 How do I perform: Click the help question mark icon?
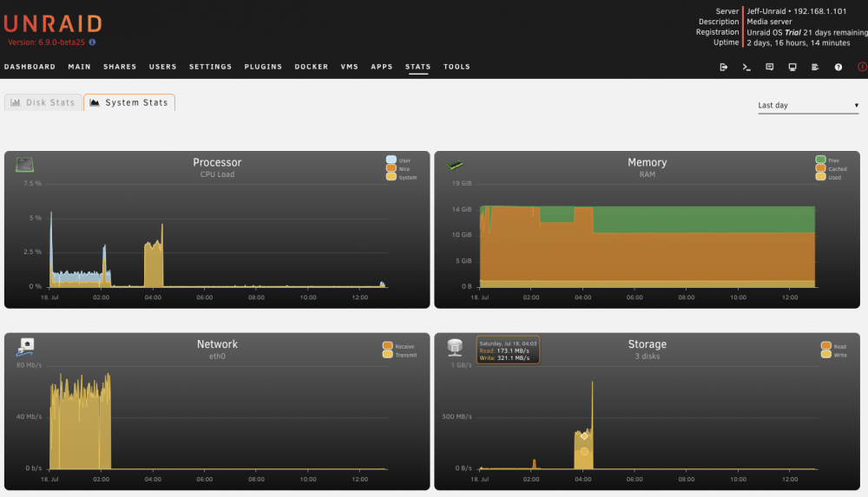[838, 67]
